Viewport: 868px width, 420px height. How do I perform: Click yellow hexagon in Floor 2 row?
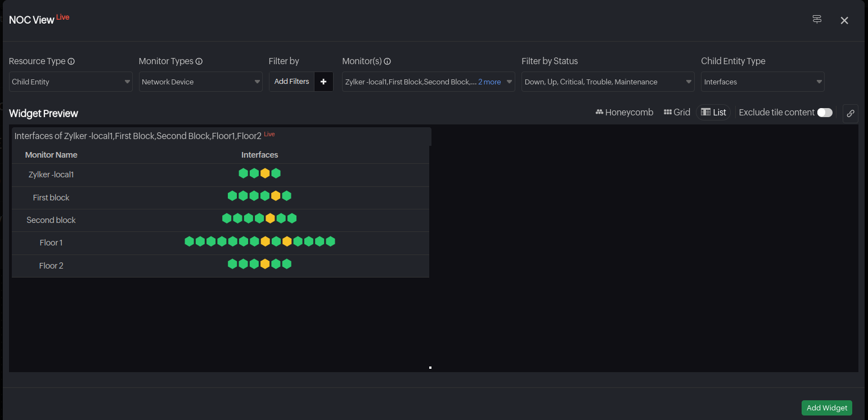(x=265, y=263)
